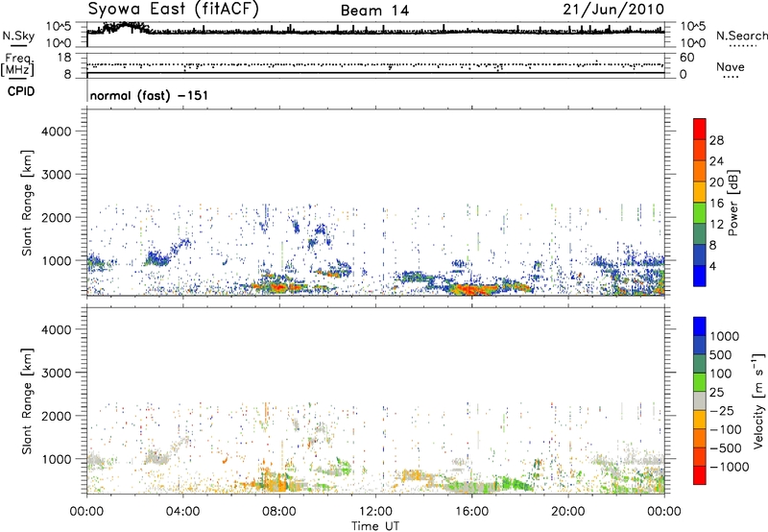Image resolution: width=768 pixels, height=532 pixels.
Task: Click the gray -25 to 25 Velocity segment
Action: pos(700,400)
